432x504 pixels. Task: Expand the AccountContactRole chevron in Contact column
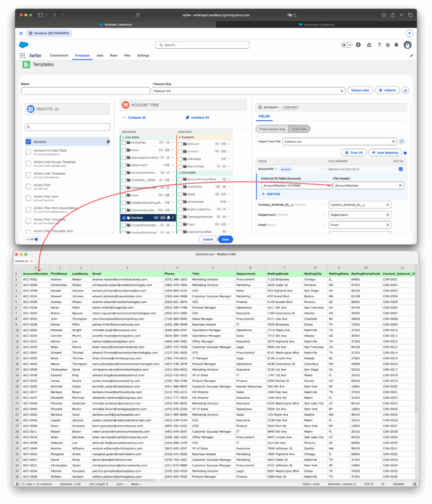click(x=229, y=179)
